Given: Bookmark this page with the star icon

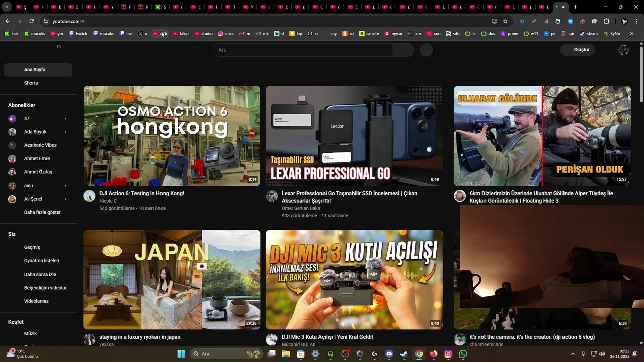Looking at the screenshot, I should (x=505, y=21).
